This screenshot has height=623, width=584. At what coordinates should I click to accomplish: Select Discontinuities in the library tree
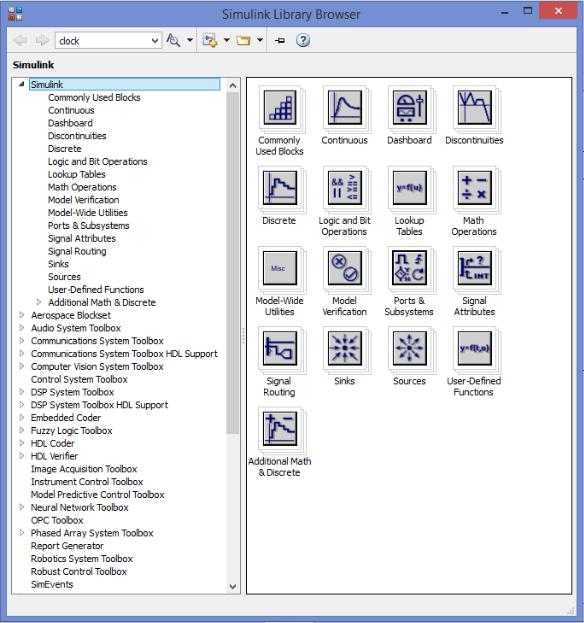point(77,135)
